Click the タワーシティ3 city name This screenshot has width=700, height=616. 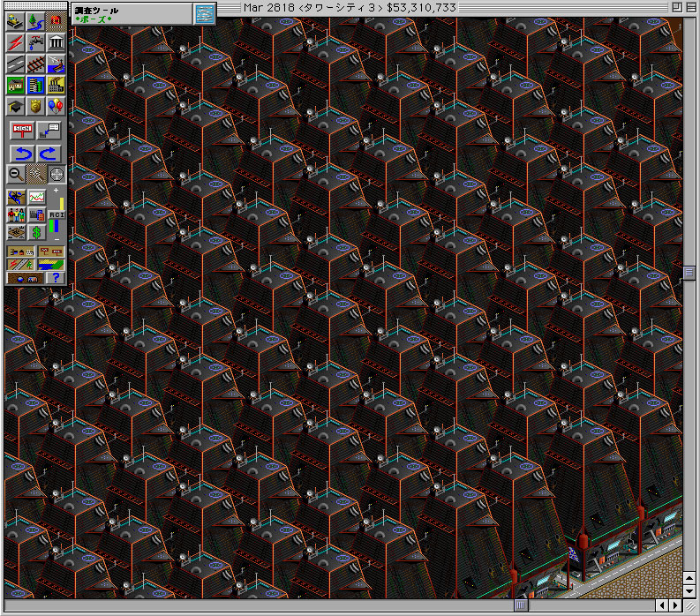(340, 8)
